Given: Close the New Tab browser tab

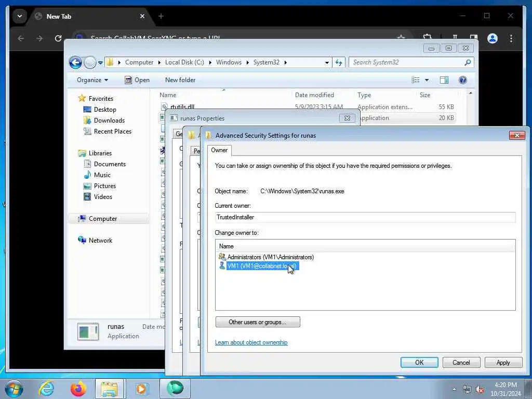Looking at the screenshot, I should 142,16.
